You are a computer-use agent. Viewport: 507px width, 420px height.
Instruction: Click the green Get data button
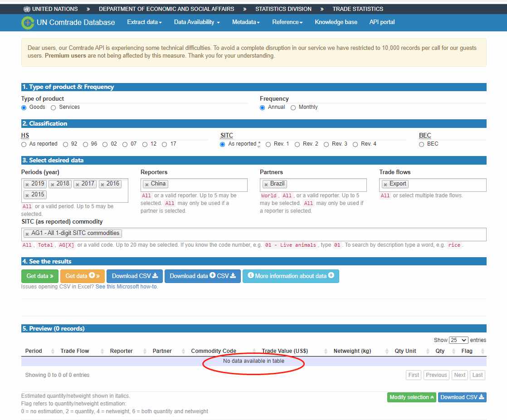point(40,276)
